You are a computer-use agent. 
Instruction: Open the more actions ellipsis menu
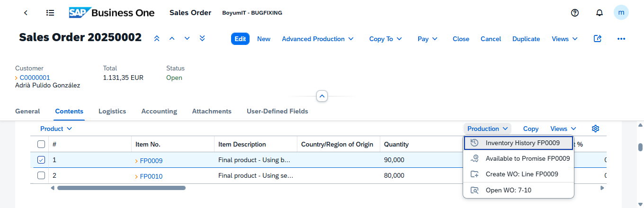[621, 39]
